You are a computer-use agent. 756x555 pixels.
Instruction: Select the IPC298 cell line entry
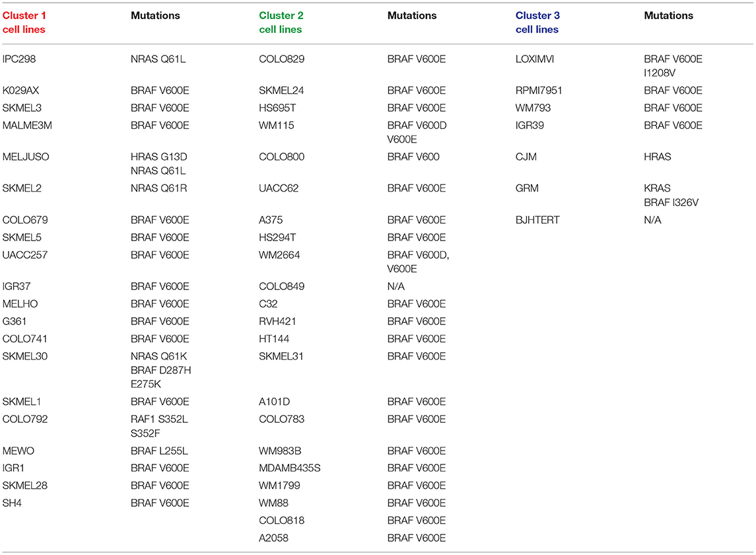[x=18, y=59]
